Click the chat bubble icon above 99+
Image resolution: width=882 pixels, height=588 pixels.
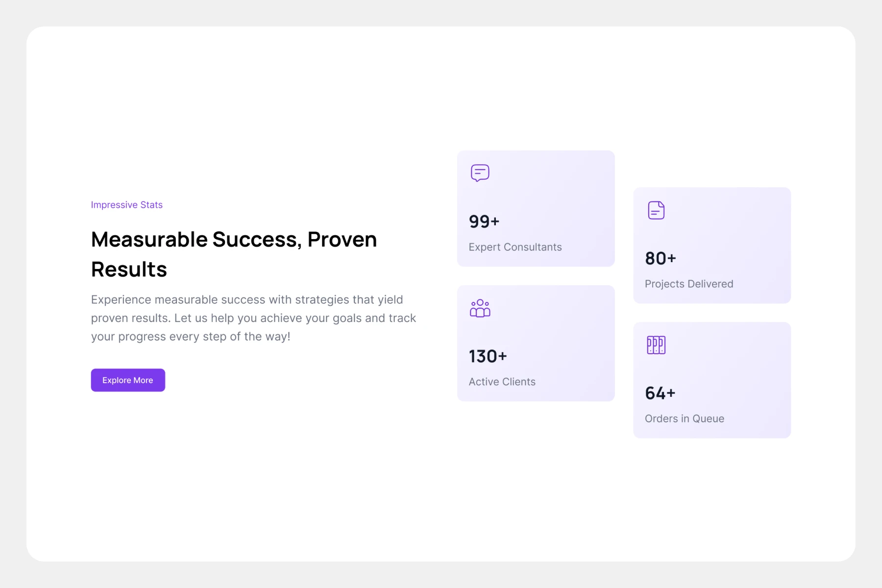[480, 173]
